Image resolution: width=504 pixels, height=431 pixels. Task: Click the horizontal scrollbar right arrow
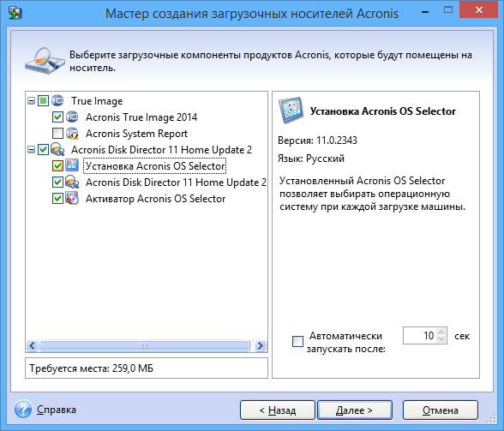pos(261,345)
